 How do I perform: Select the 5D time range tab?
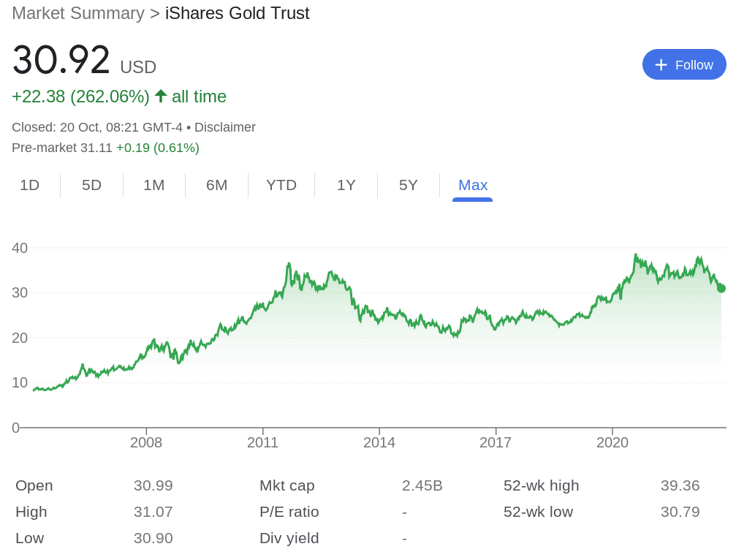[x=91, y=185]
